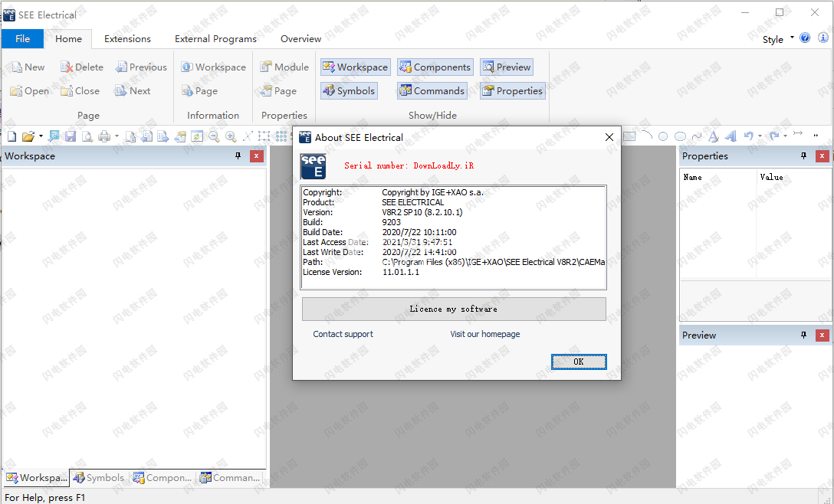834x504 pixels.
Task: Select the arc drawing tool
Action: coord(647,136)
